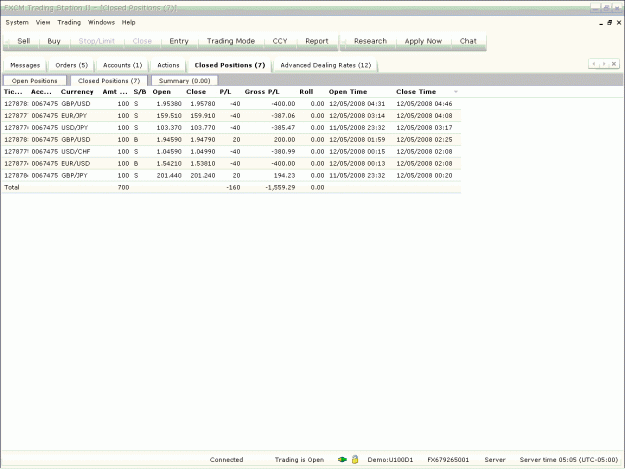Open the Help menu

pos(128,22)
